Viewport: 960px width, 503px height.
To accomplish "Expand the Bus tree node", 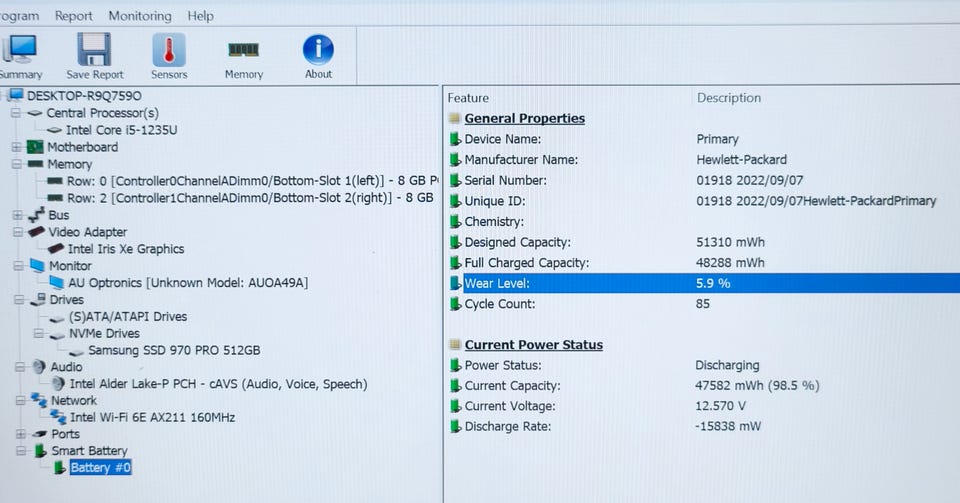I will pyautogui.click(x=18, y=215).
